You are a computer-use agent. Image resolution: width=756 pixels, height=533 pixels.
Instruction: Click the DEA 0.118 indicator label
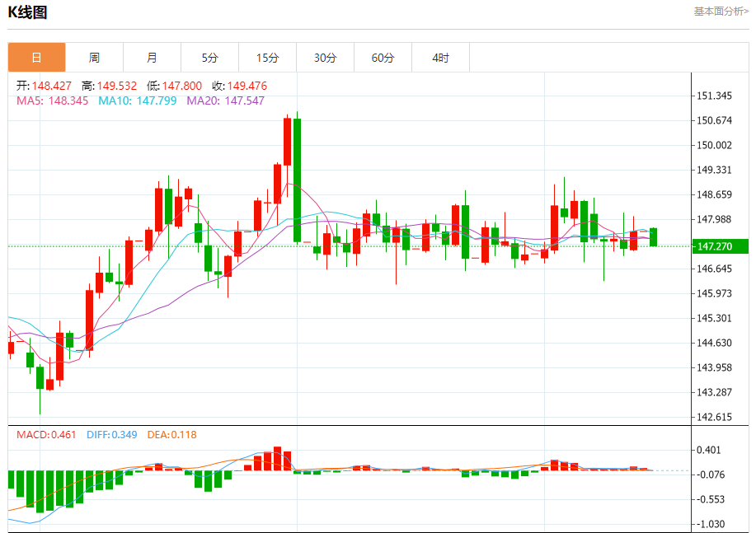pyautogui.click(x=172, y=435)
